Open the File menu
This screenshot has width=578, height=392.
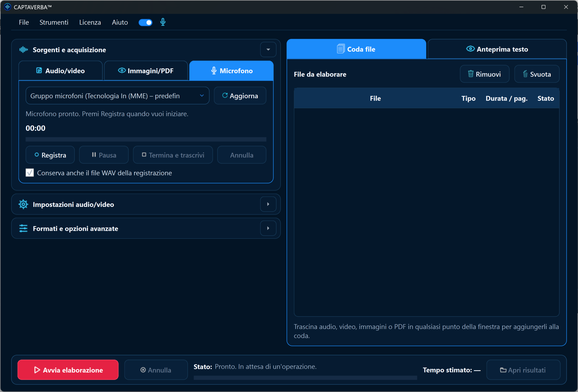tap(24, 22)
